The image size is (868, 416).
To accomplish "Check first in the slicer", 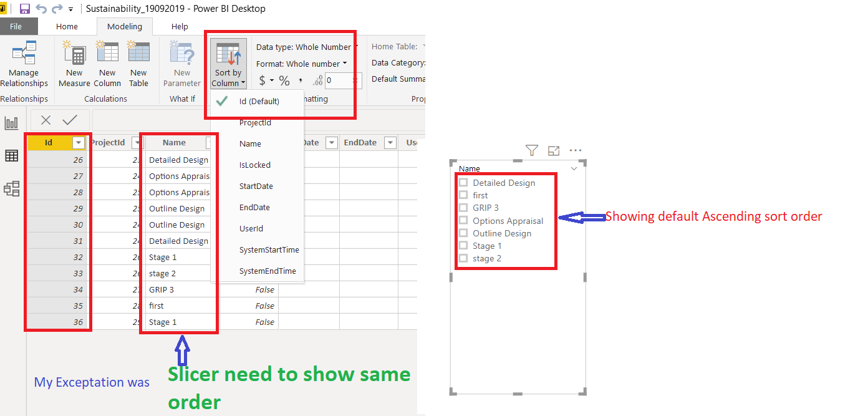I will (463, 195).
